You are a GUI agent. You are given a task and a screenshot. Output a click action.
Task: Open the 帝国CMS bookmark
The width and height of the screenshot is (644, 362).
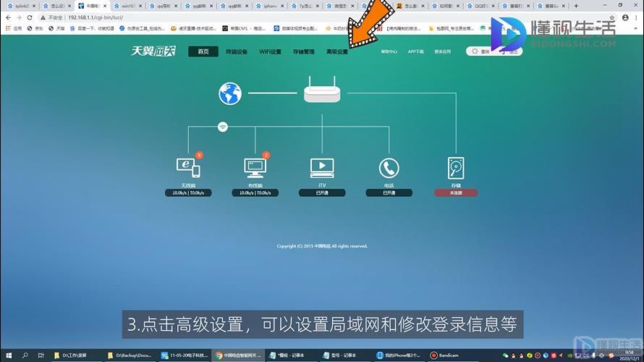coord(243,28)
